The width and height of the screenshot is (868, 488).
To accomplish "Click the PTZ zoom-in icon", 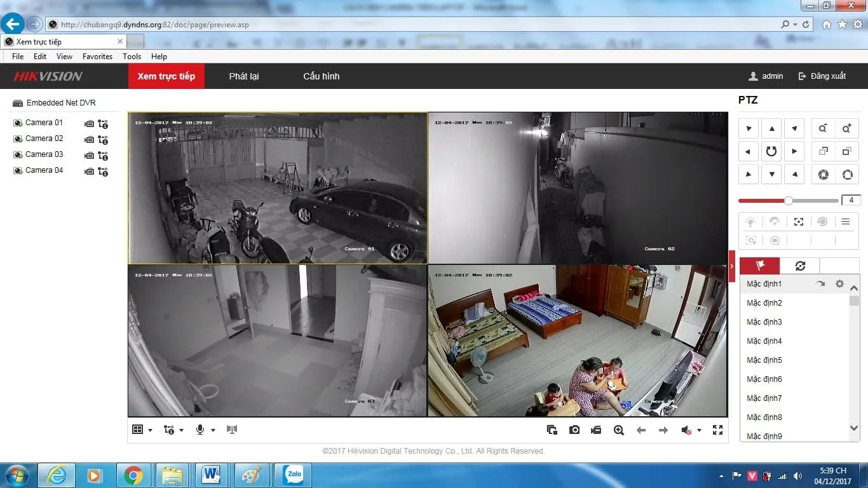I will (847, 128).
